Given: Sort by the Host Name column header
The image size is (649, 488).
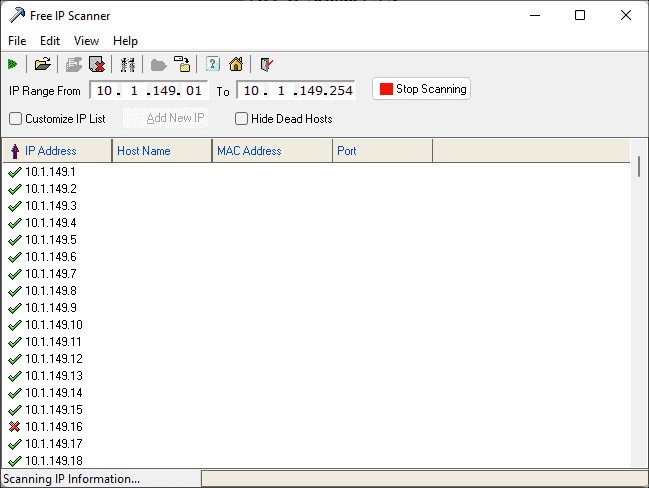Looking at the screenshot, I should pyautogui.click(x=162, y=151).
